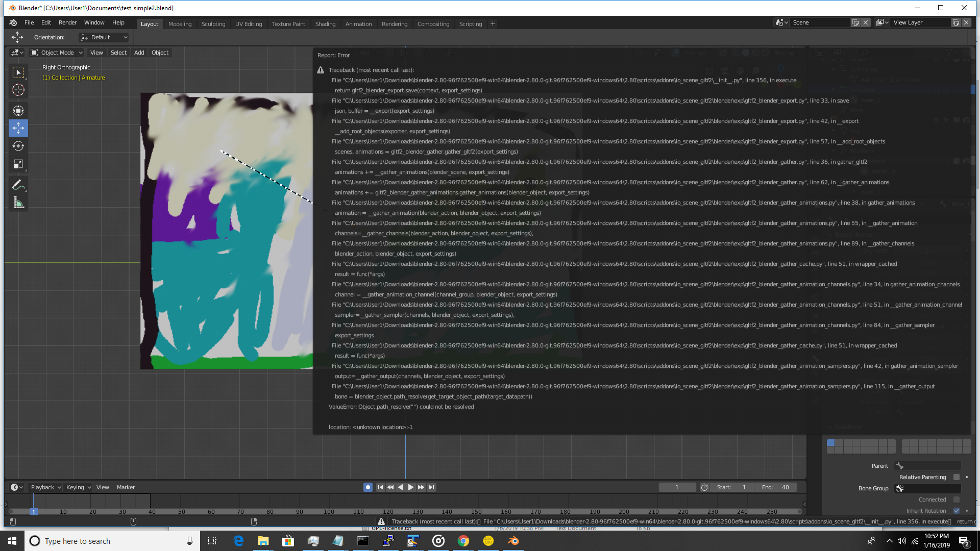Switch to the Scripting workspace tab
The height and width of the screenshot is (551, 980).
[470, 24]
